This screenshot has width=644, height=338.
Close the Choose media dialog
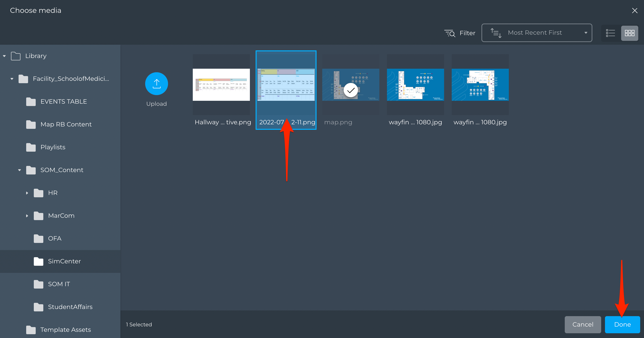pos(634,10)
